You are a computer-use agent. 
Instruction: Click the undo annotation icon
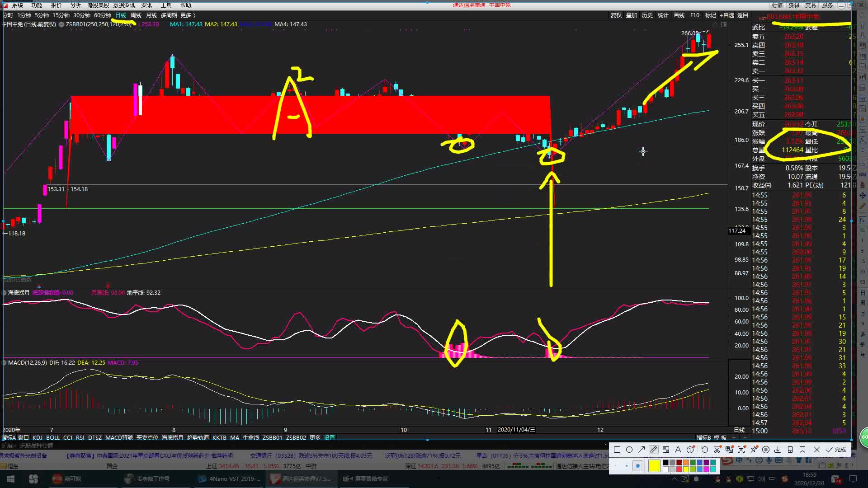coord(705,450)
